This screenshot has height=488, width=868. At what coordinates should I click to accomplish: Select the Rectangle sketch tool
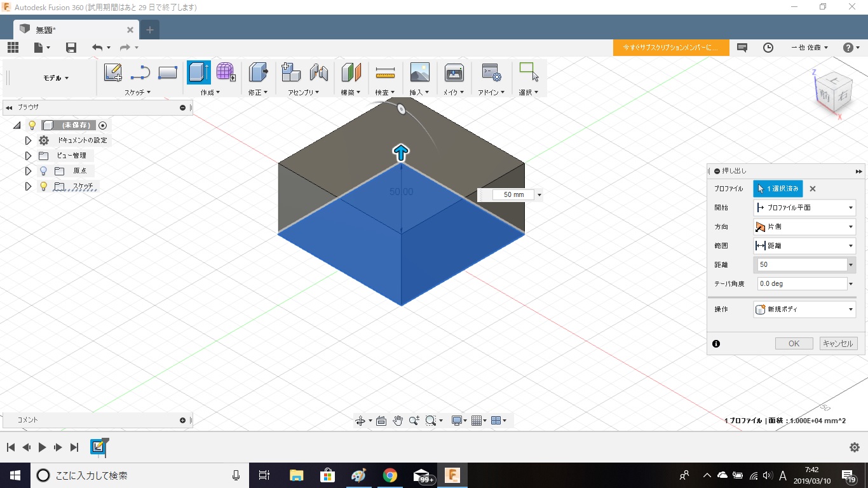(168, 72)
